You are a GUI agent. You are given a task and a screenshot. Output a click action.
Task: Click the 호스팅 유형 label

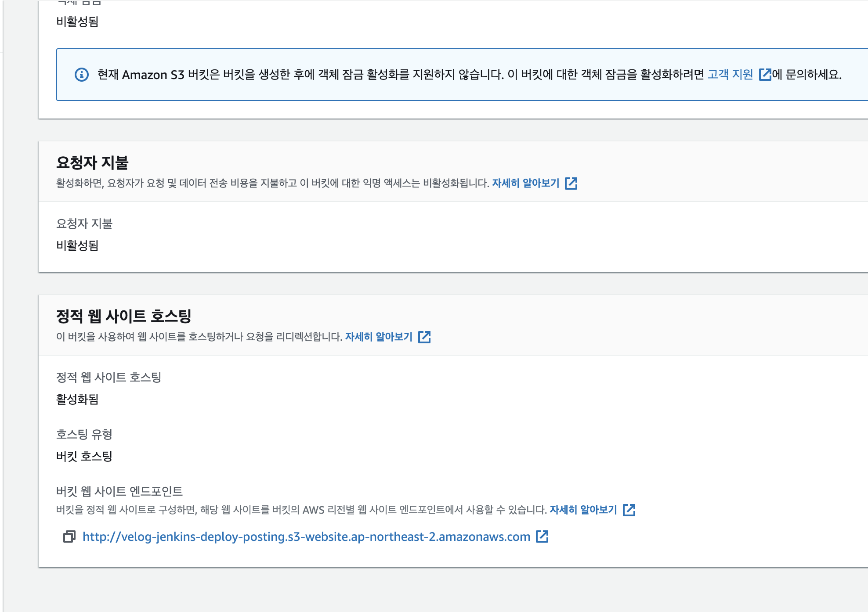click(x=84, y=434)
